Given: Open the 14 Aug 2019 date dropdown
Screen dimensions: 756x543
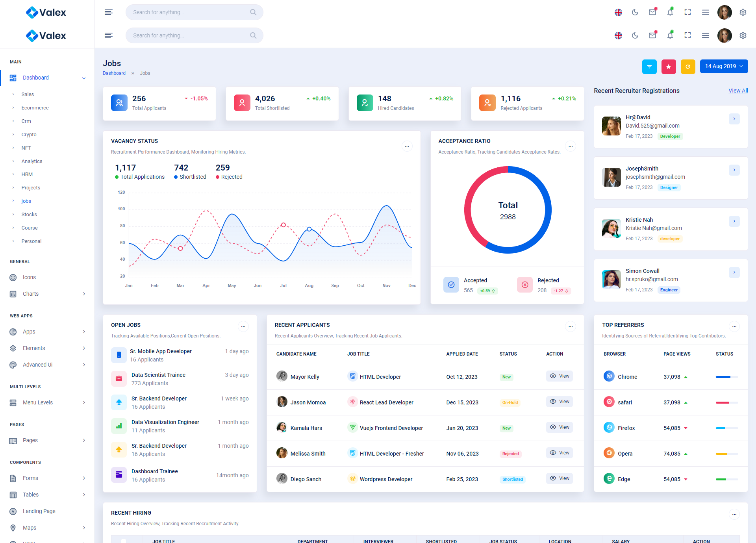Looking at the screenshot, I should pos(724,67).
